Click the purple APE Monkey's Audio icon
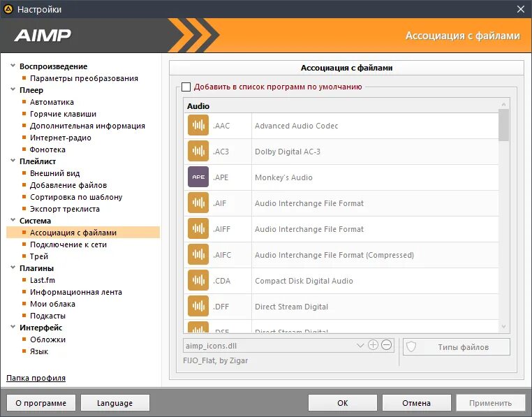The image size is (532, 417). [198, 177]
